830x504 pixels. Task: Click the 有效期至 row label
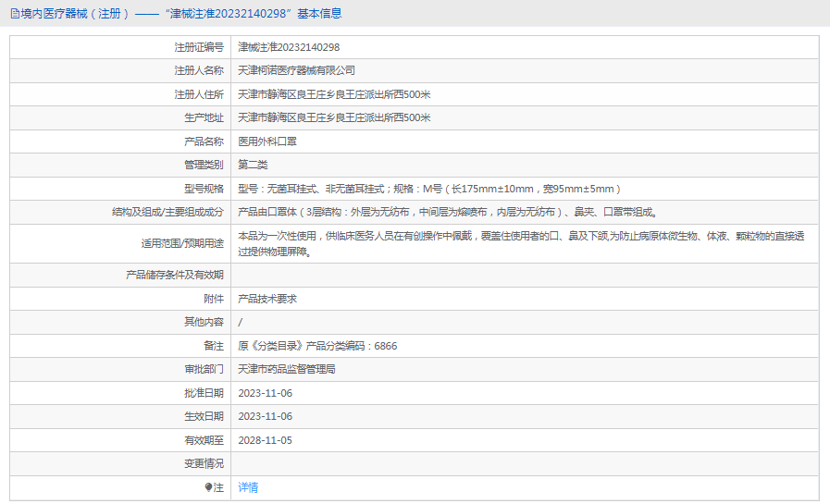click(x=204, y=440)
